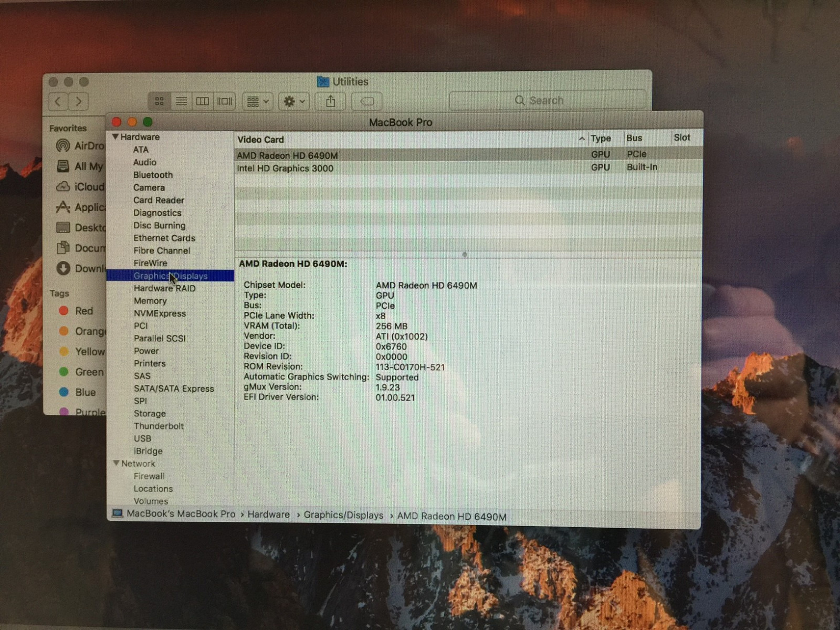Select iBridge in the sidebar
The image size is (840, 630).
pos(148,451)
